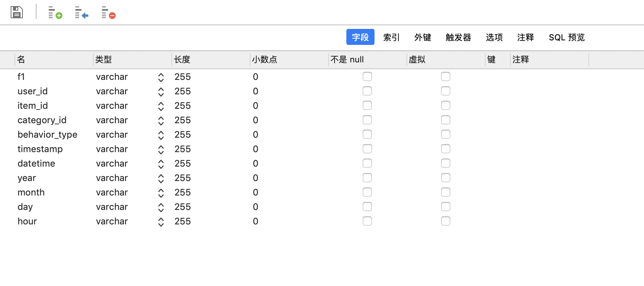Select the month field name
Viewport: 644px width, 286px height.
pyautogui.click(x=31, y=192)
